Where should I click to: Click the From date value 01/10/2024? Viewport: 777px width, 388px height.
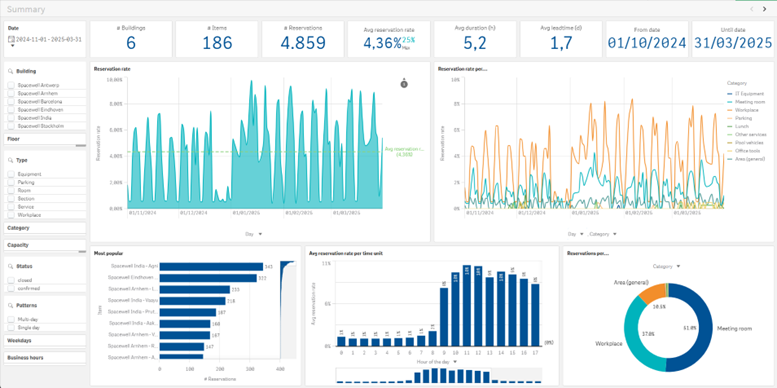(x=647, y=43)
